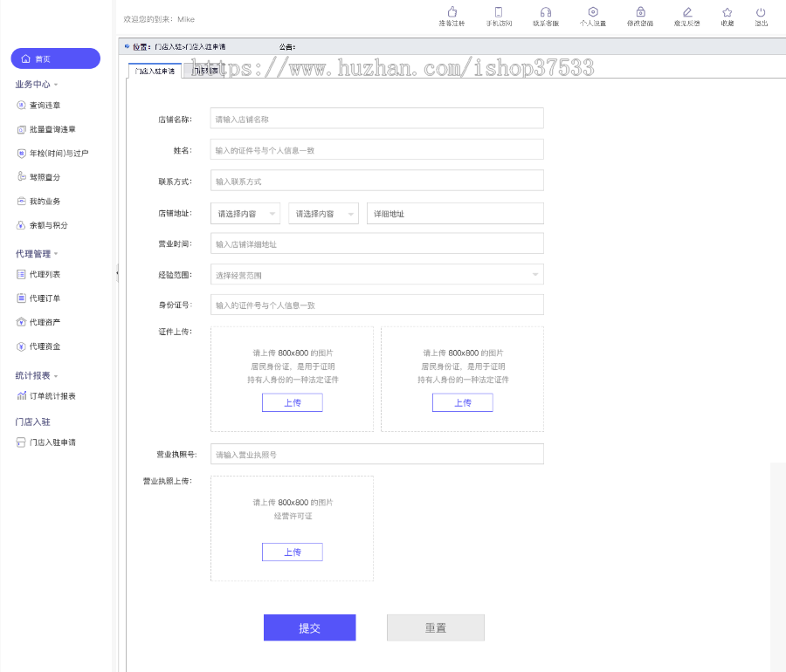Open 驾照查分 in the sidebar
Image resolution: width=786 pixels, height=672 pixels.
(x=38, y=177)
